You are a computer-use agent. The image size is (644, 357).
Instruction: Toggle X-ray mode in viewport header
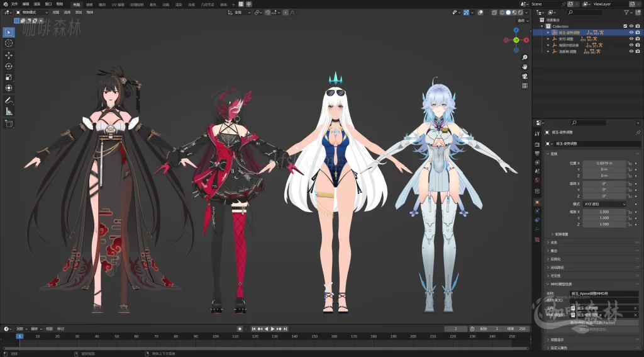494,13
